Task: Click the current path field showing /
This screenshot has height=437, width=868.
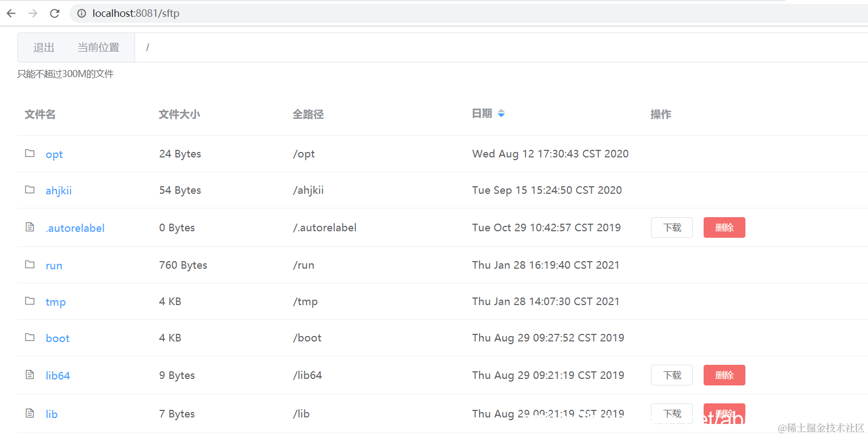Action: click(x=501, y=48)
